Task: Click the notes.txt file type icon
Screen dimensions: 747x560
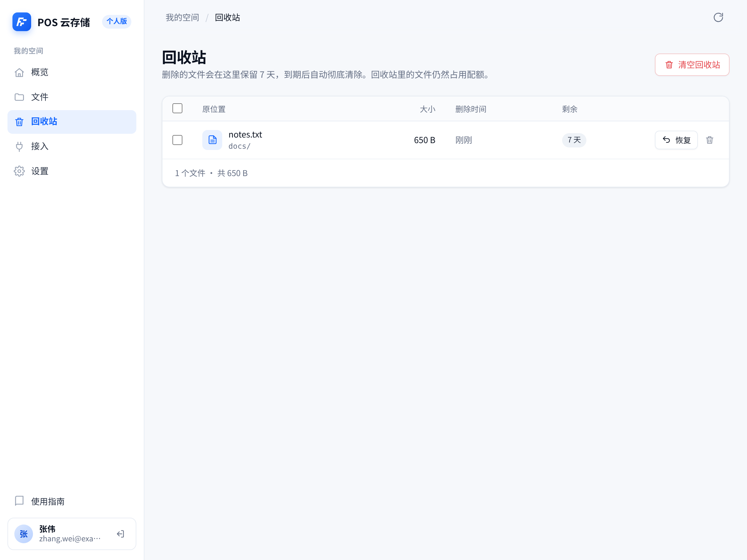Action: click(x=212, y=140)
